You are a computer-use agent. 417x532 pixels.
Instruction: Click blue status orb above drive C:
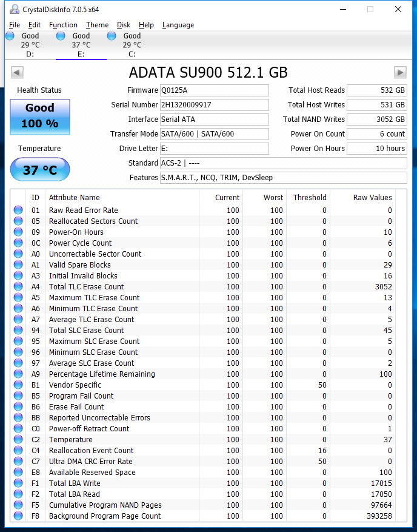point(112,36)
